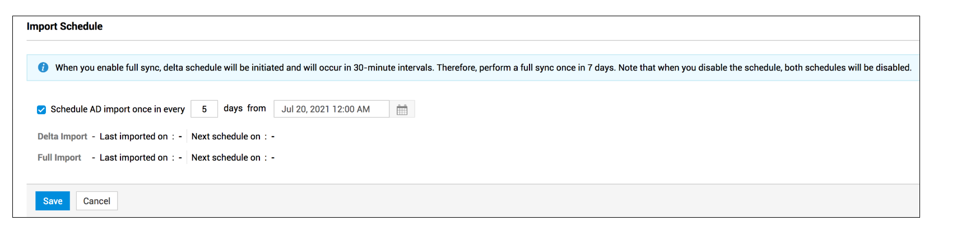
Task: Click the 'Schedule AD import once in every' label
Action: tap(118, 109)
